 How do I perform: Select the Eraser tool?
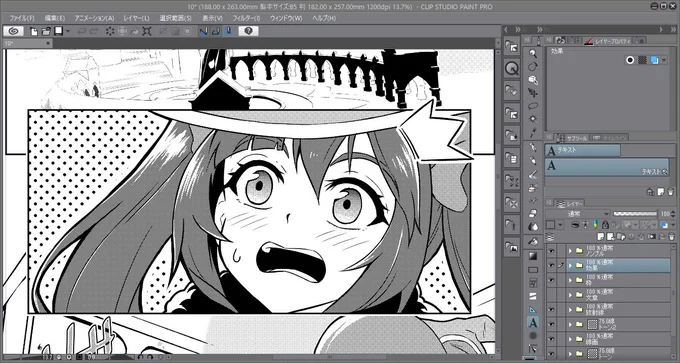pos(533,213)
